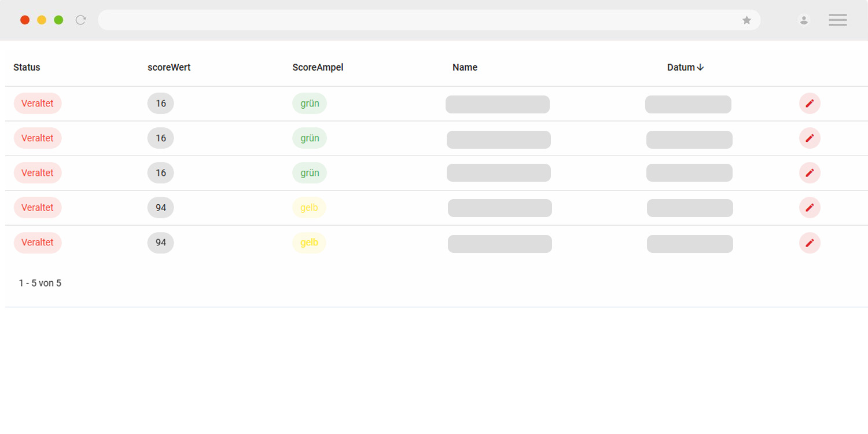Sort the table by ScoreAmpel header
Image resolution: width=868 pixels, height=434 pixels.
[318, 67]
